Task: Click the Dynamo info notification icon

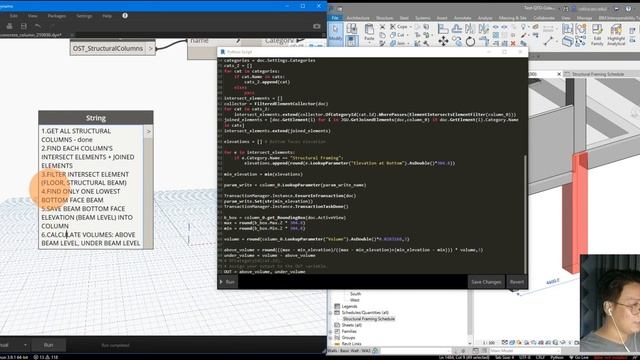Action: click(125, 16)
